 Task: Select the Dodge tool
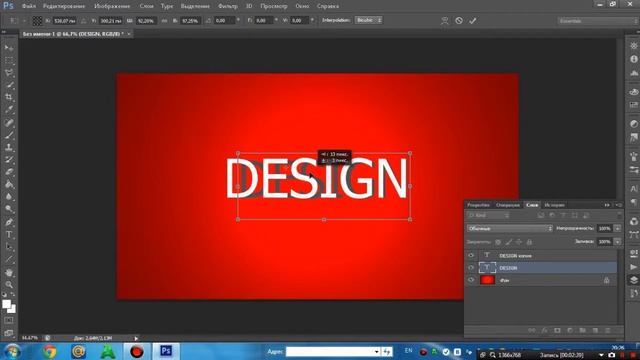tap(9, 209)
